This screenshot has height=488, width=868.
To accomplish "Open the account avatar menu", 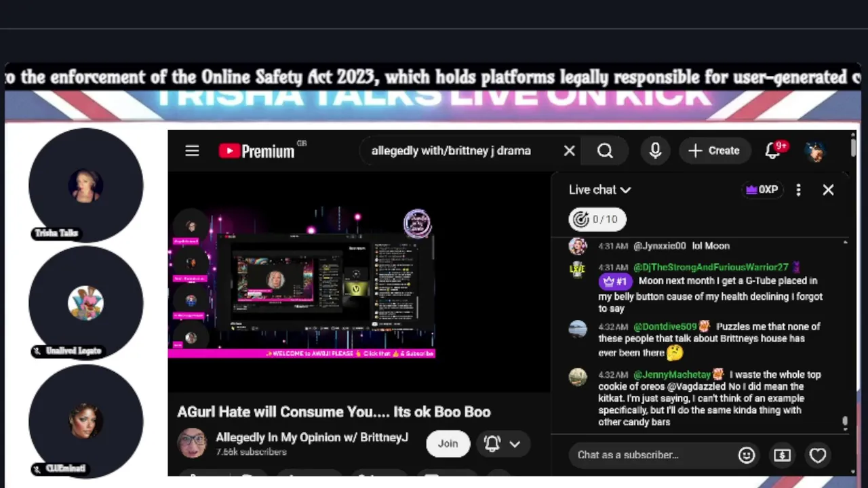I will pyautogui.click(x=816, y=150).
